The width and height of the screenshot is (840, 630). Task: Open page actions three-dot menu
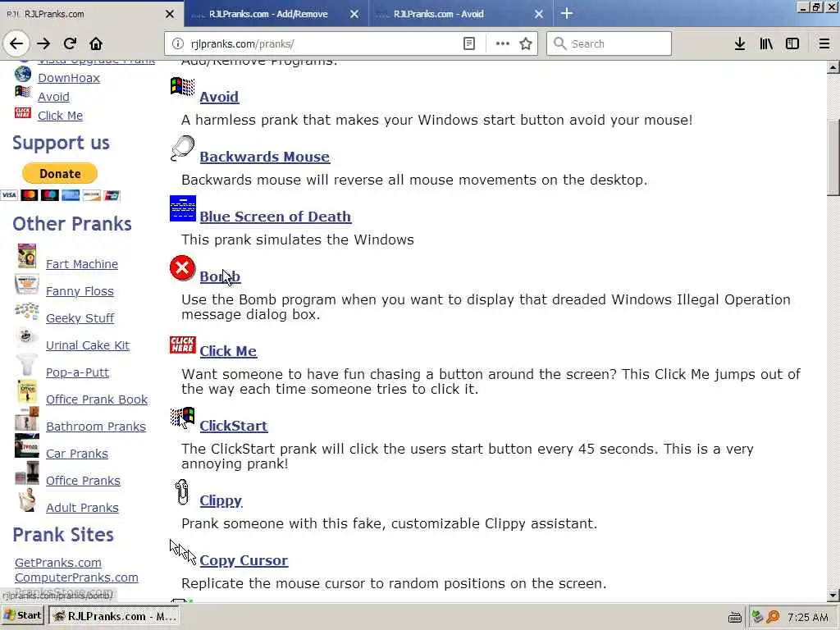tap(503, 43)
